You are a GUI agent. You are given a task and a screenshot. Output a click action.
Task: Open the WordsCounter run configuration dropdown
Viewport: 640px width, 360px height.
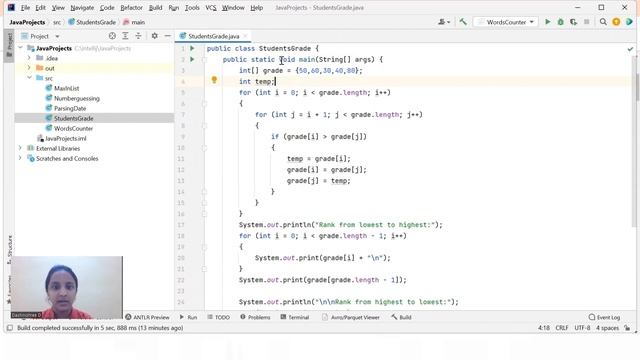coord(506,22)
